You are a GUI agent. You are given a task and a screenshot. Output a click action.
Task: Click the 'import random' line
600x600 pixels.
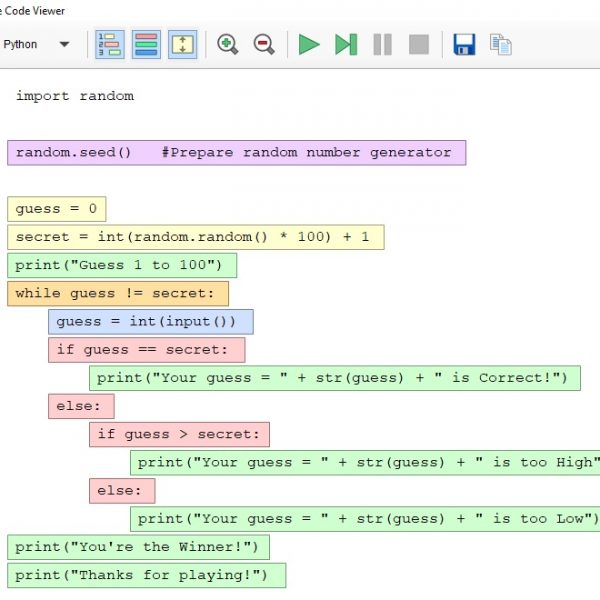tap(75, 96)
